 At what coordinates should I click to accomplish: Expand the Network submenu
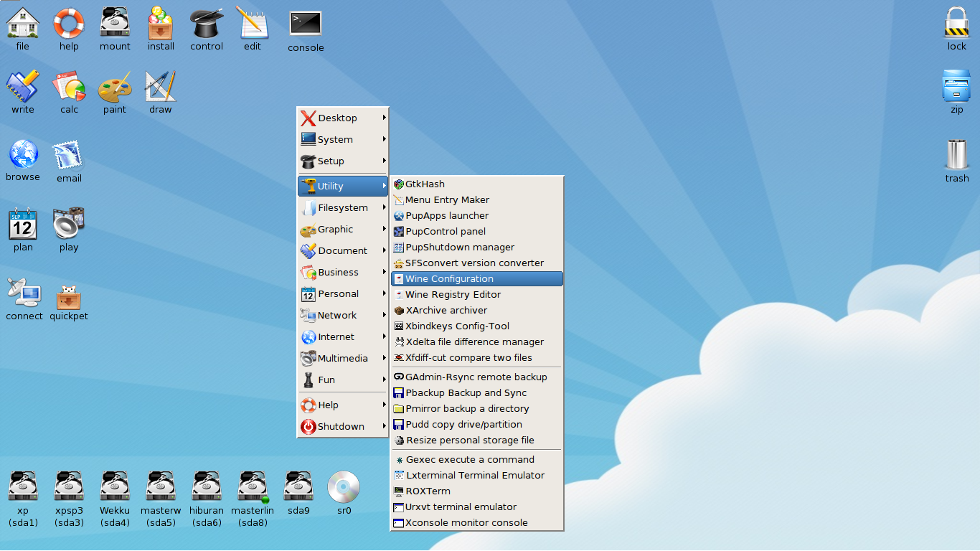coord(343,316)
